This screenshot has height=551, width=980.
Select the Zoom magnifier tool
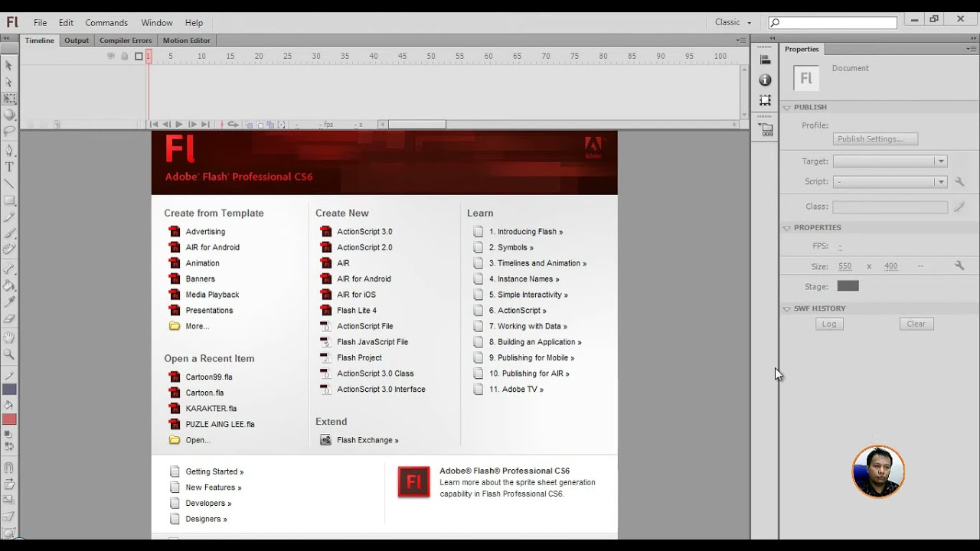pos(9,354)
